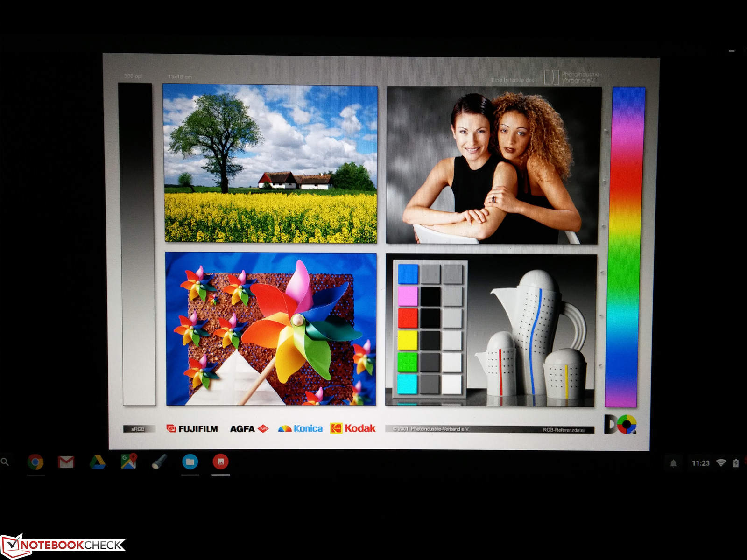
Task: Open the notifications bell in the tray
Action: tap(673, 463)
